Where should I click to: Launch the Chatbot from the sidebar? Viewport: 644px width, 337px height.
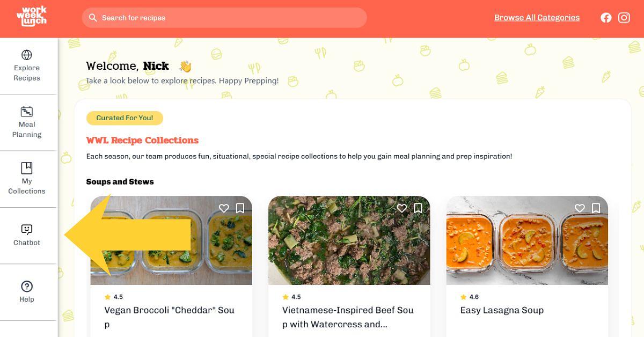(x=27, y=236)
